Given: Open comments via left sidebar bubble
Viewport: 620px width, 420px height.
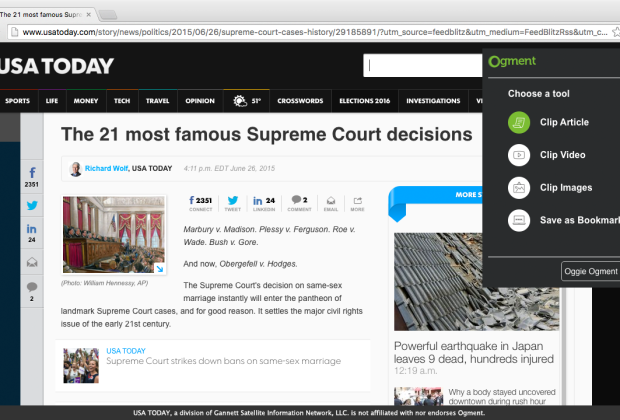Looking at the screenshot, I should (x=32, y=291).
